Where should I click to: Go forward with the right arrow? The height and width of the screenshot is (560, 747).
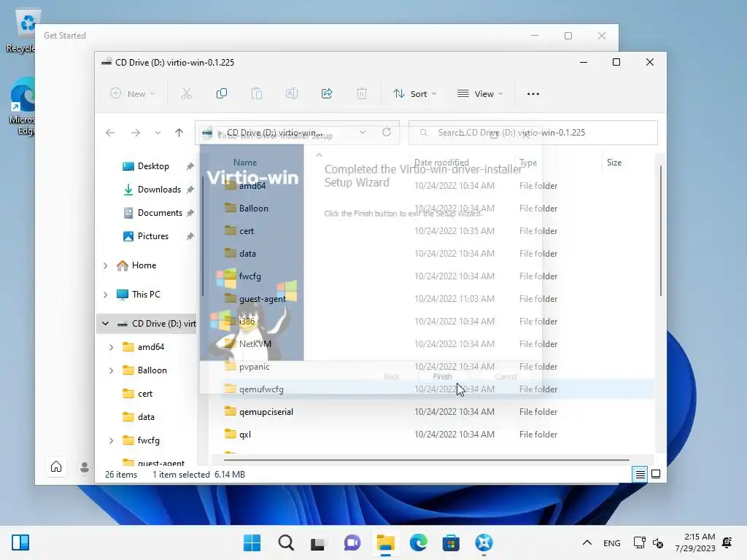135,133
